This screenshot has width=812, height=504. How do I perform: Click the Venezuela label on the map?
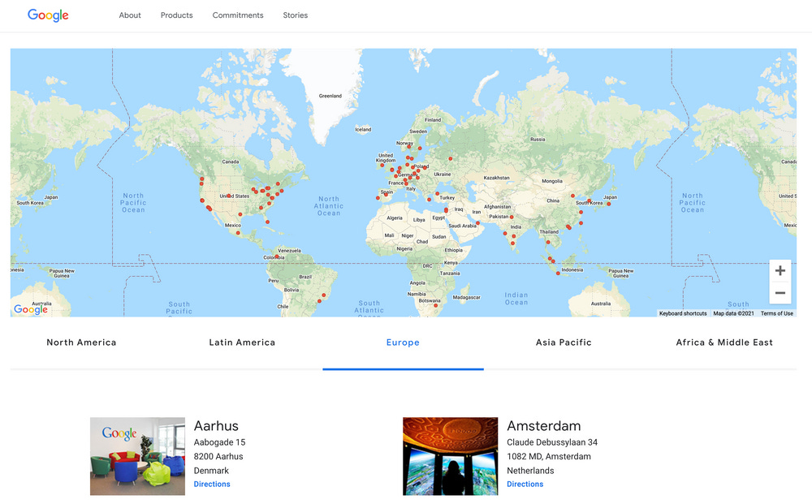tap(290, 251)
